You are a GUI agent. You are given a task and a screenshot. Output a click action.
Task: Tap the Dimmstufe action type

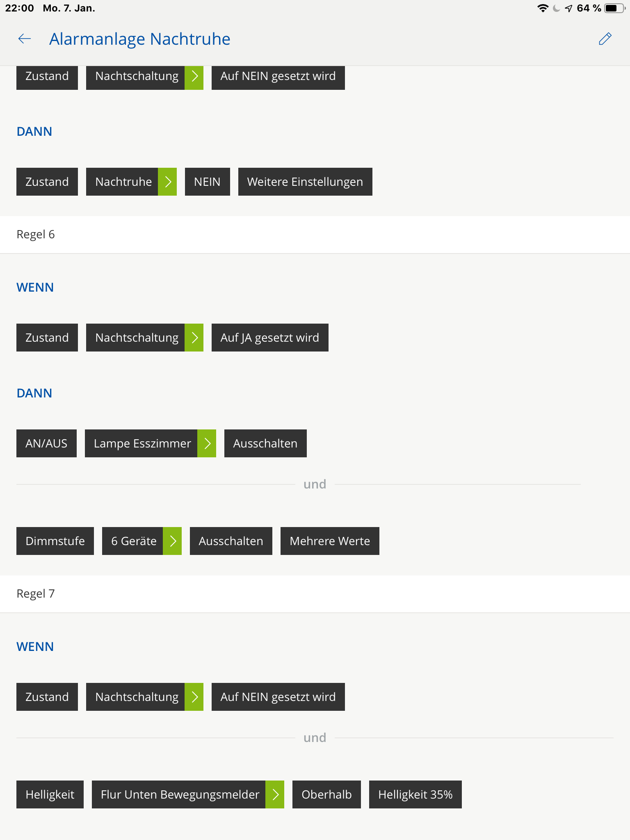click(55, 541)
